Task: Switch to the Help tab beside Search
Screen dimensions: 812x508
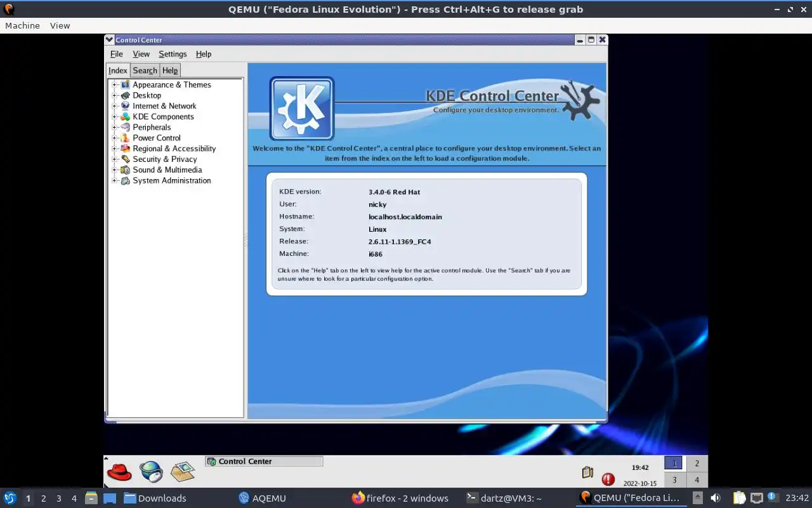Action: [170, 70]
